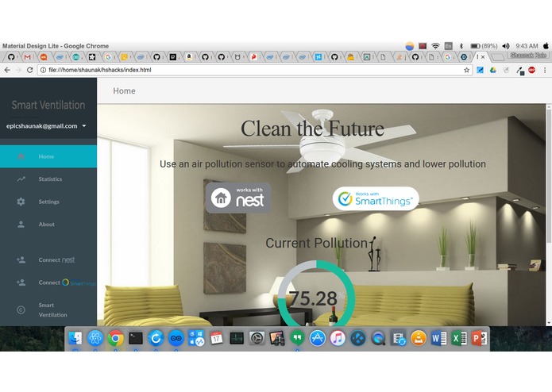Open the Home item in the sidebar
Image resolution: width=552 pixels, height=392 pixels.
(48, 156)
